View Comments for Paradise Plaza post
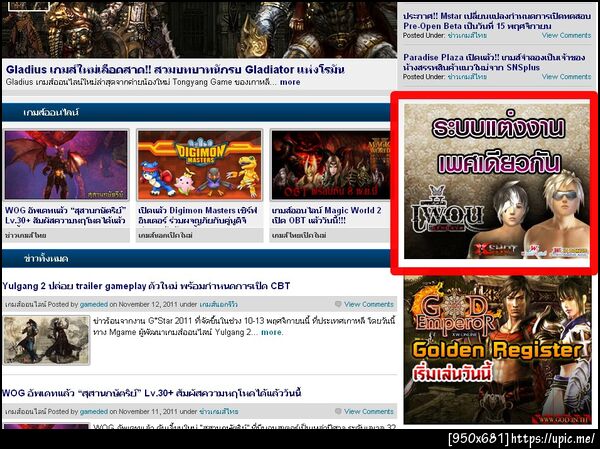 click(566, 77)
